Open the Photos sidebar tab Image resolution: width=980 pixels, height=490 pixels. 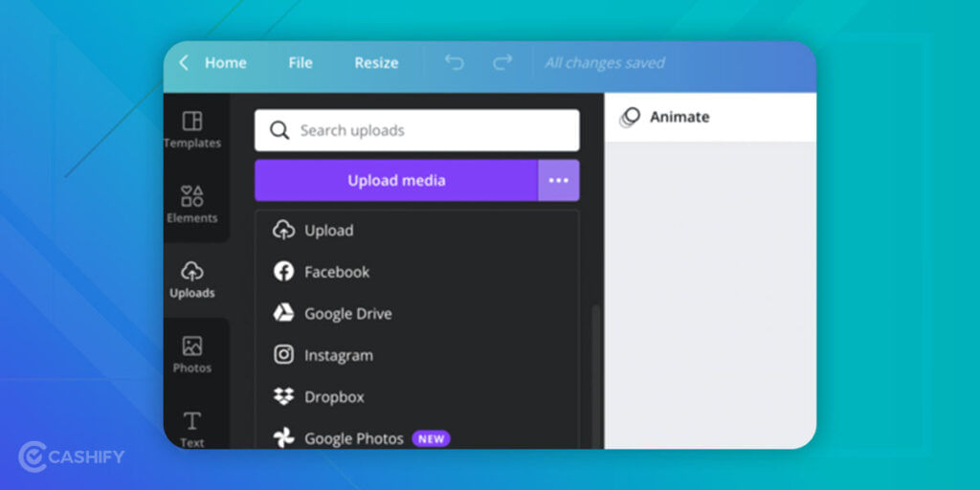pyautogui.click(x=191, y=355)
